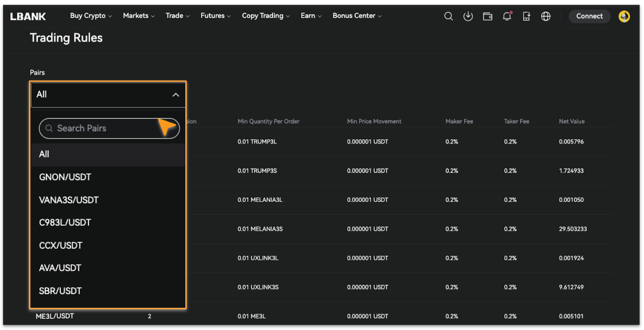
Task: Go to LBANK home via logo
Action: (28, 16)
